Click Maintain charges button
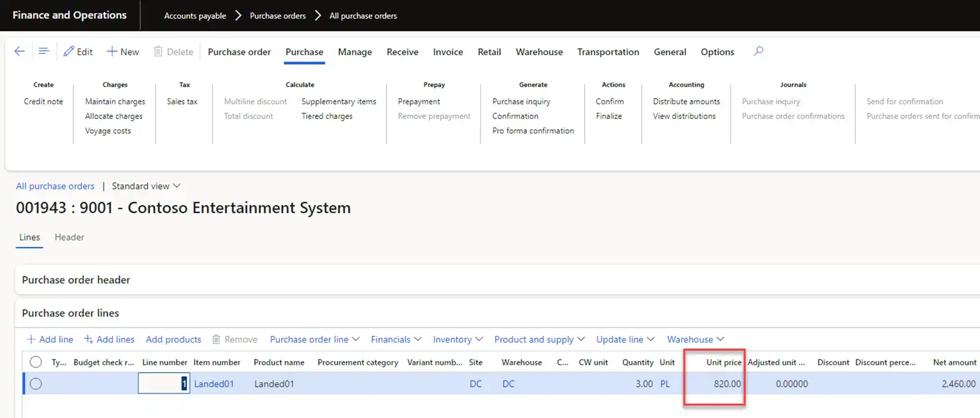The height and width of the screenshot is (418, 980). click(x=115, y=102)
